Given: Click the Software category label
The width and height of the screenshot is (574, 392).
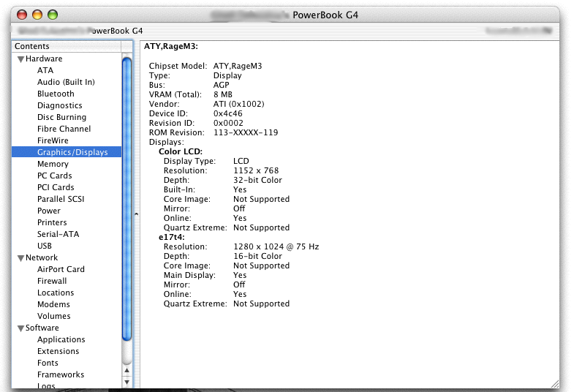Looking at the screenshot, I should tap(42, 328).
